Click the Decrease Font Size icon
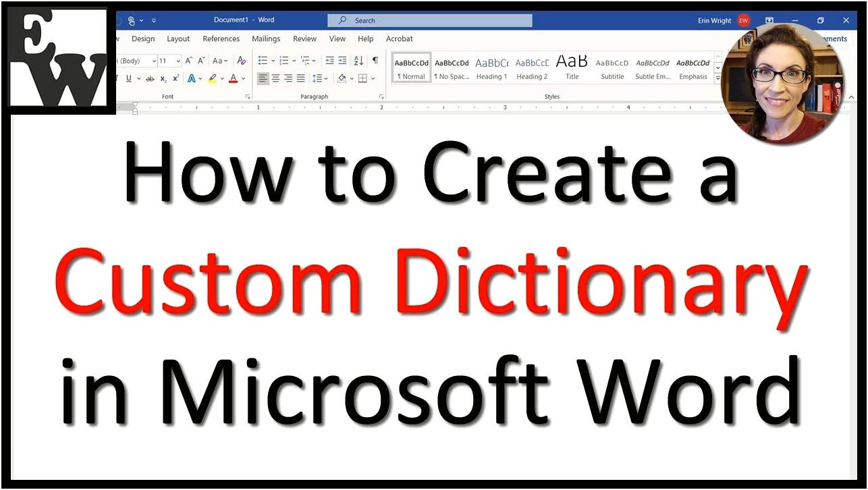 (201, 61)
